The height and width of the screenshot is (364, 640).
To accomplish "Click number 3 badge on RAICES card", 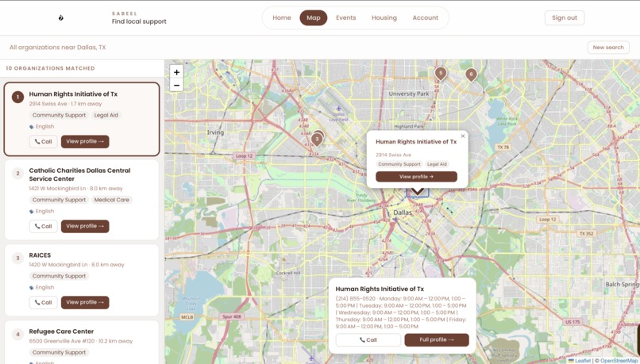I will (x=17, y=258).
